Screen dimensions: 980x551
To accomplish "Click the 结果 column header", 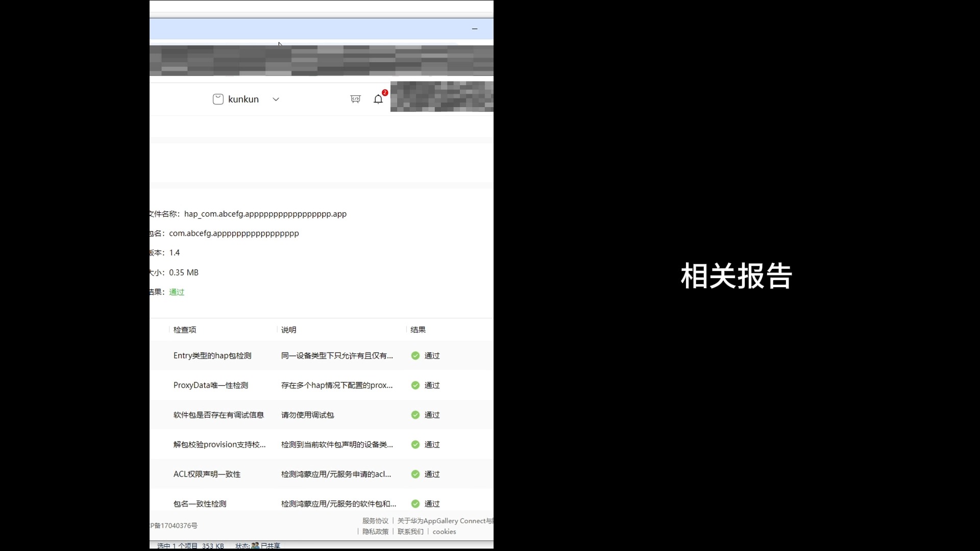I will click(x=418, y=330).
